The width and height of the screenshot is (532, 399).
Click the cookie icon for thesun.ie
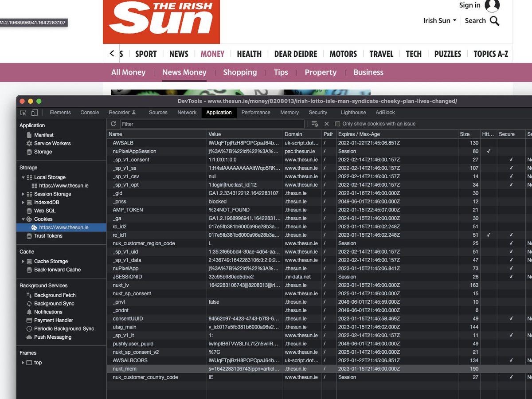pyautogui.click(x=34, y=227)
